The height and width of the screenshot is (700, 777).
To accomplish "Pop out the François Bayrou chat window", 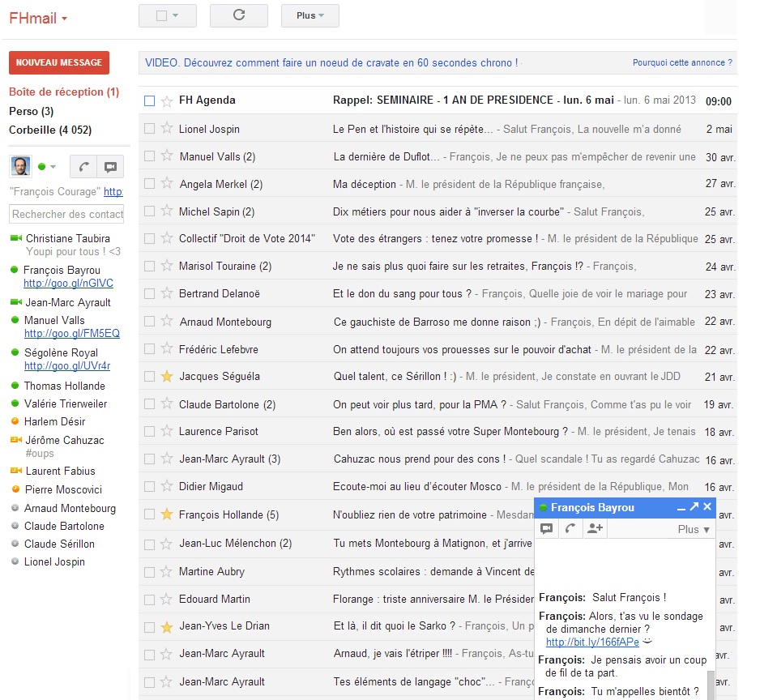I will point(694,507).
